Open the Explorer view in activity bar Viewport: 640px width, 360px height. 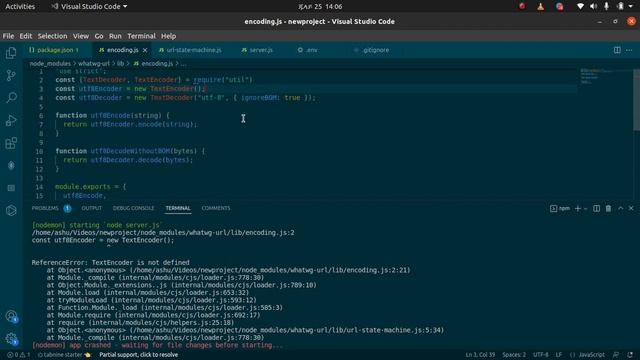tap(11, 53)
